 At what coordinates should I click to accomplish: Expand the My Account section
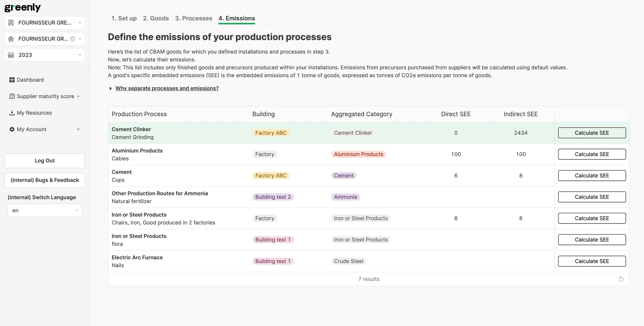tap(79, 129)
